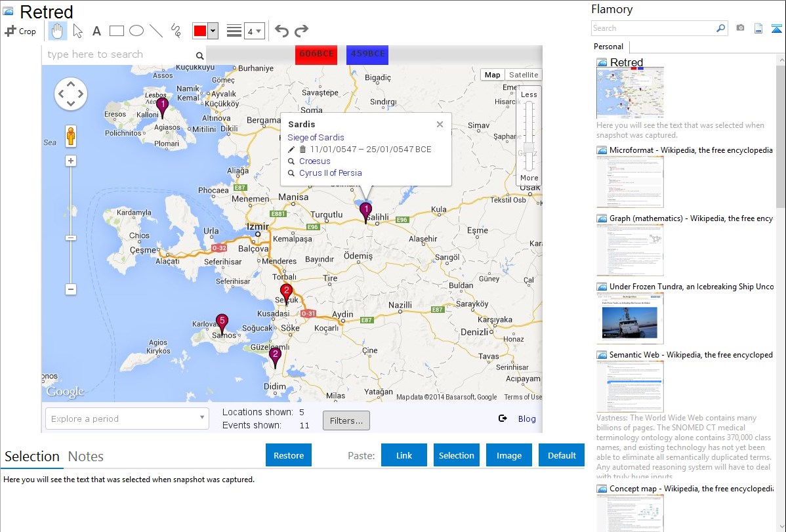Activate the hand pan tool
This screenshot has height=532, width=786.
(x=58, y=31)
